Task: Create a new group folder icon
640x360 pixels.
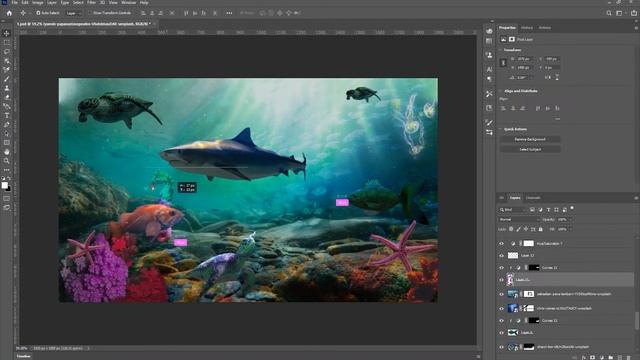Action: point(611,357)
